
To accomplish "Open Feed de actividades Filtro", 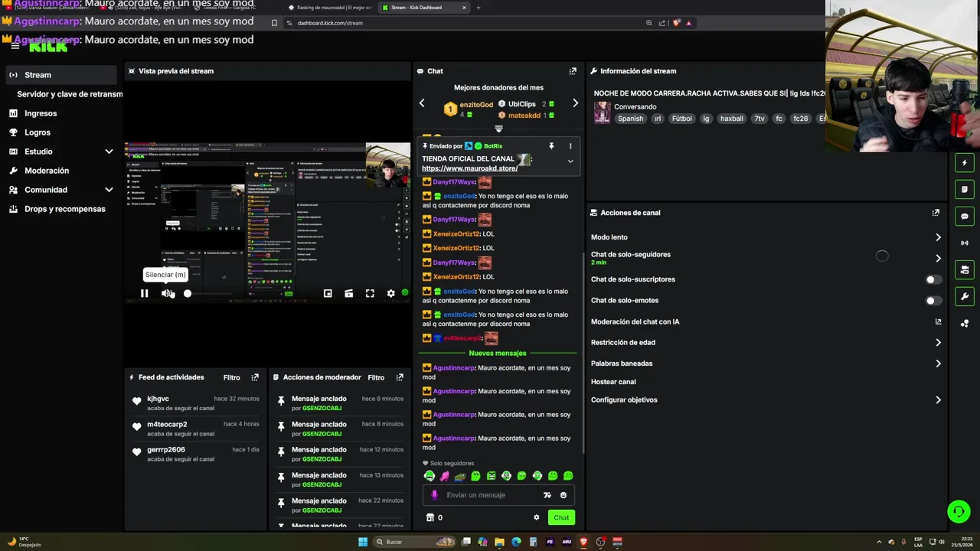I will pyautogui.click(x=231, y=377).
